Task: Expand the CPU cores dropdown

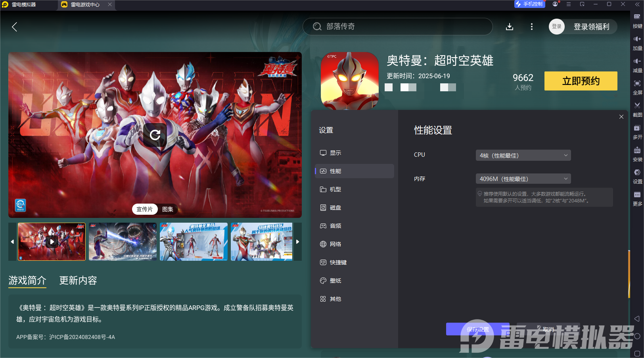Action: coord(523,155)
